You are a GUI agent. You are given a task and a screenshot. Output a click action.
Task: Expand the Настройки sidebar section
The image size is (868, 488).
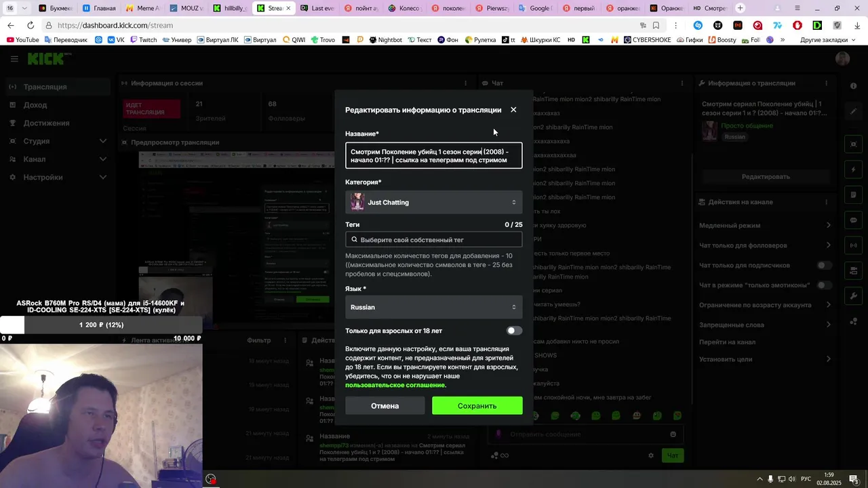pos(58,178)
